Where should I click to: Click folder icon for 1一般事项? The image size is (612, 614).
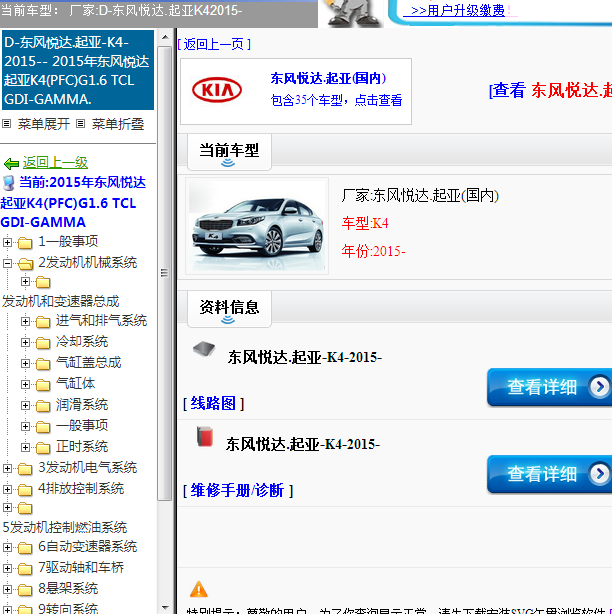point(25,243)
